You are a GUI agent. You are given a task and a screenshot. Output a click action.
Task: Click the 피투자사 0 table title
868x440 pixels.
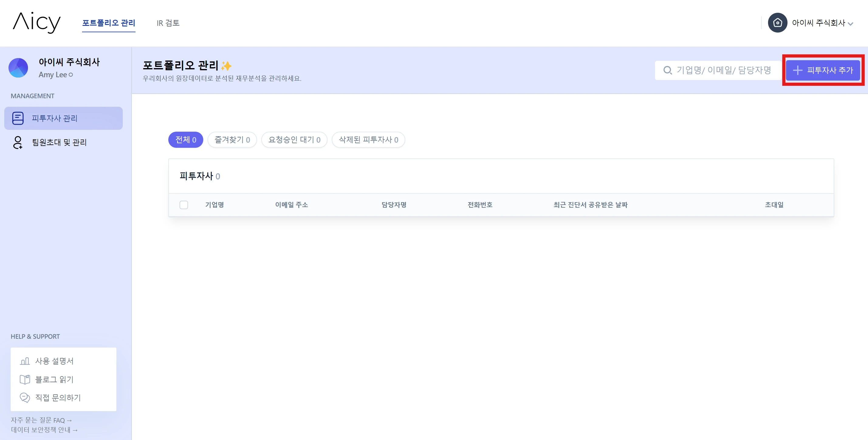click(200, 176)
